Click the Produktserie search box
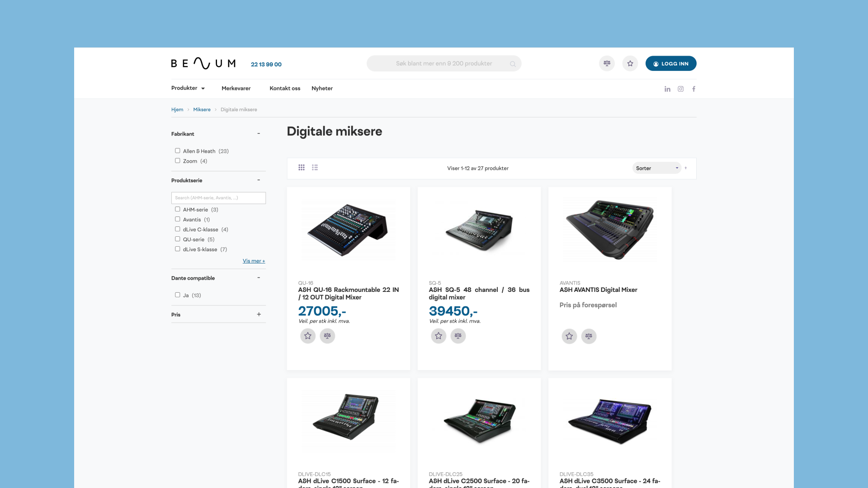The height and width of the screenshot is (488, 868). [x=218, y=198]
